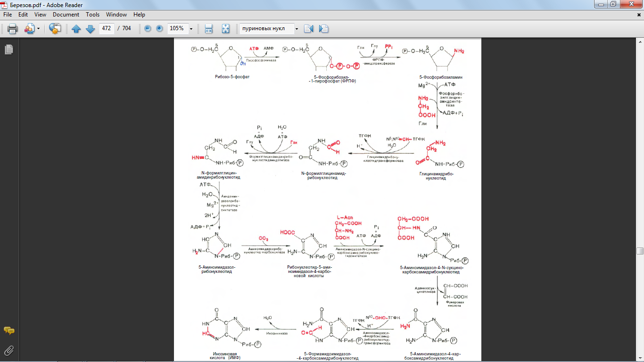The image size is (644, 362).
Task: Click the vertical scrollbar thumb
Action: click(640, 251)
